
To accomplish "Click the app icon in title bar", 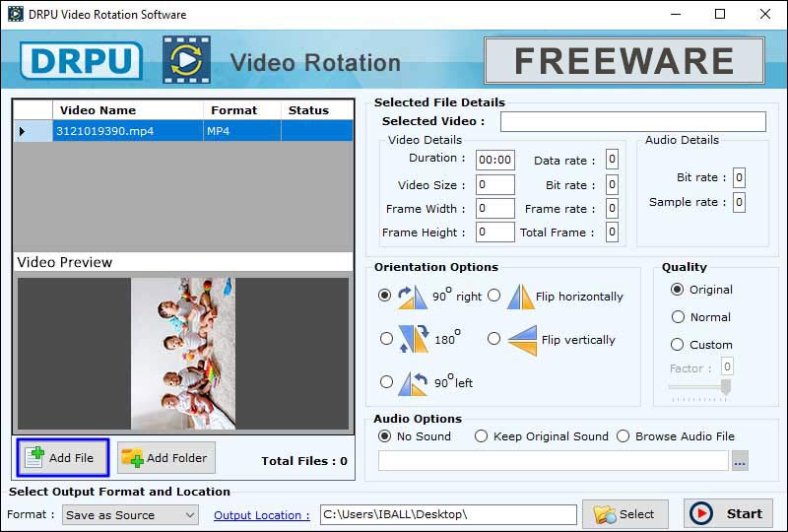I will [x=16, y=14].
